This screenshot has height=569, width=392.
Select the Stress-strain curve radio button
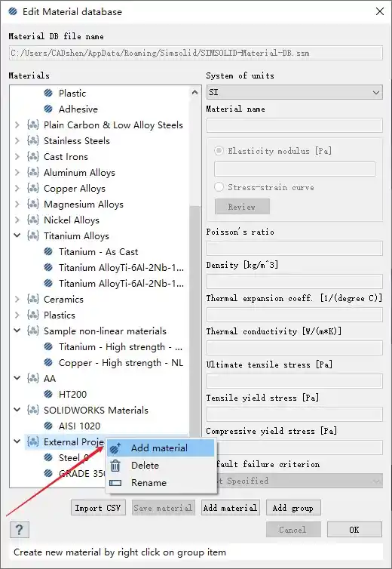(219, 187)
